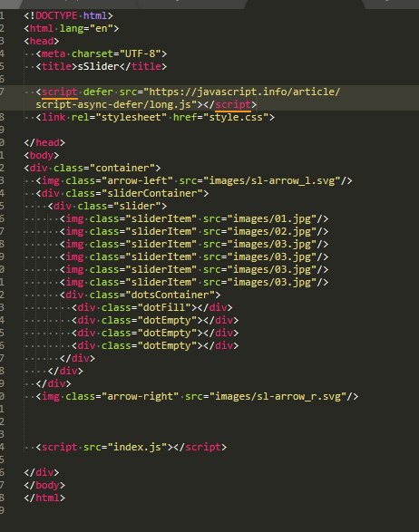Click the https://javascript.info/article/ URL text
419x532 pixels.
245,92
